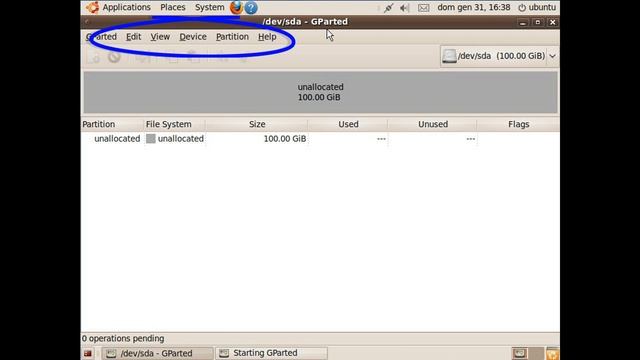Click the '0 operations pending' status text
The width and height of the screenshot is (640, 360).
point(123,338)
